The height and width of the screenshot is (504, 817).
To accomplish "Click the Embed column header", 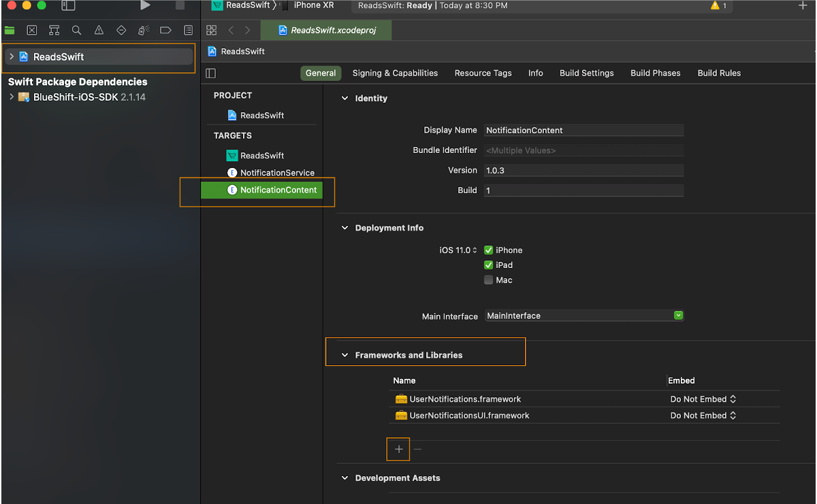I will pyautogui.click(x=682, y=380).
